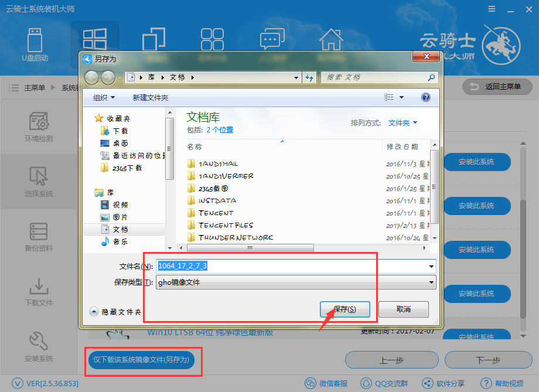Click the view mode icon in dialog toolbar
Viewport: 539px width, 392px height.
389,97
